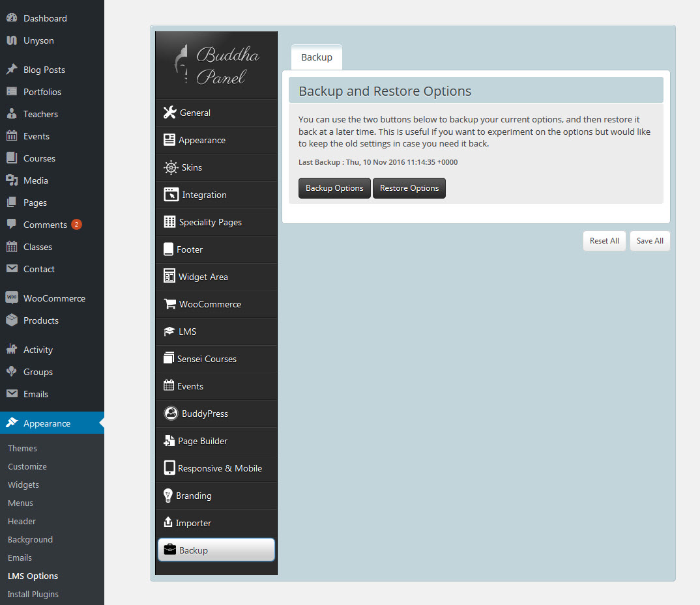700x605 pixels.
Task: Click the graduation cap icon for LMS
Action: (168, 331)
